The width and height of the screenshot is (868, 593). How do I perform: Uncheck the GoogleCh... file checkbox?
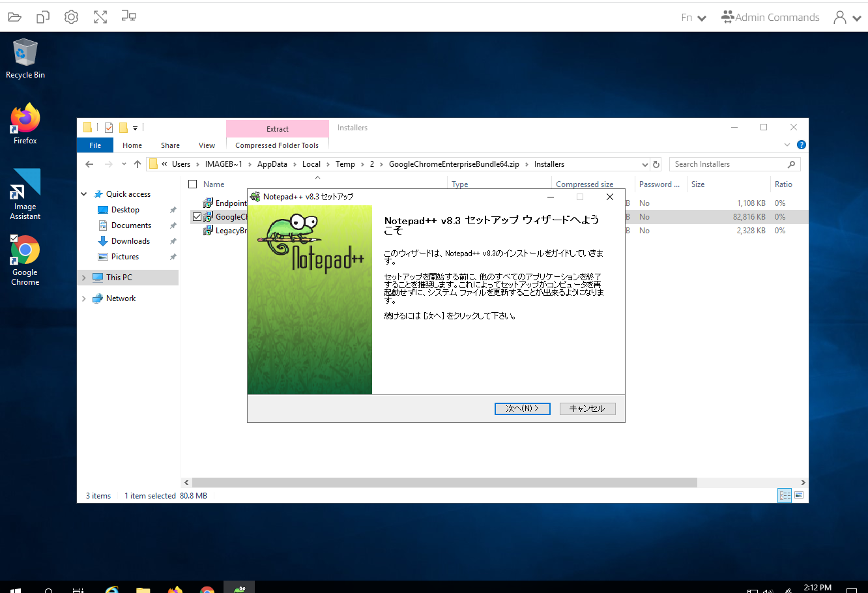[x=197, y=217]
